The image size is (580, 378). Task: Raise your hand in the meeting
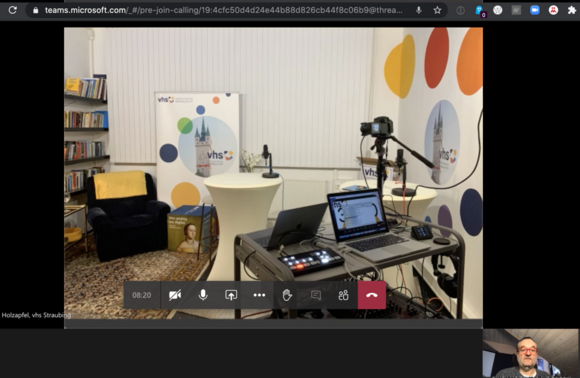287,295
